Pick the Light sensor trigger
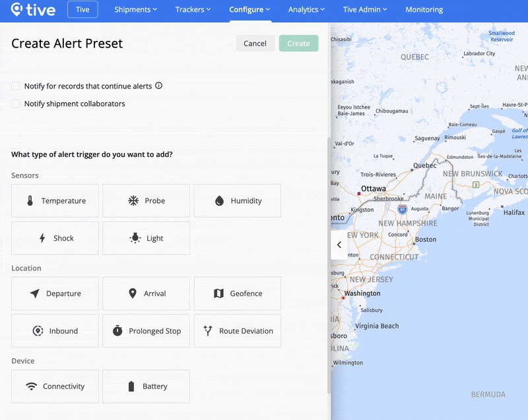 point(146,238)
